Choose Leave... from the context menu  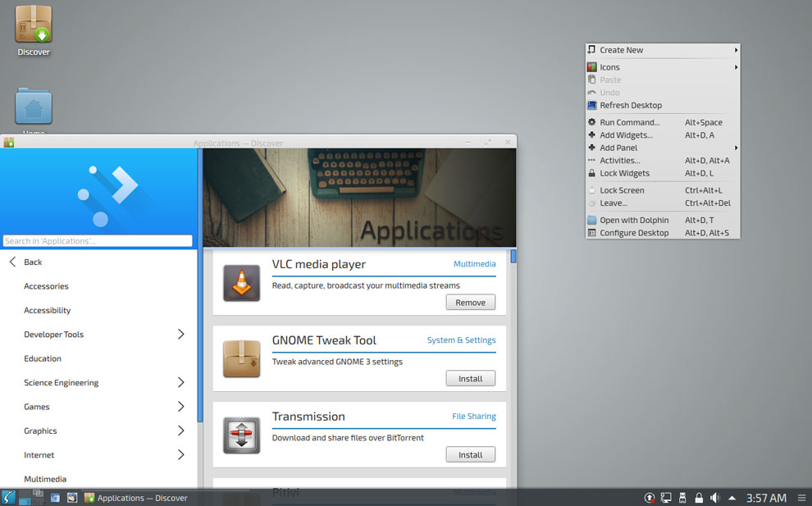point(663,203)
